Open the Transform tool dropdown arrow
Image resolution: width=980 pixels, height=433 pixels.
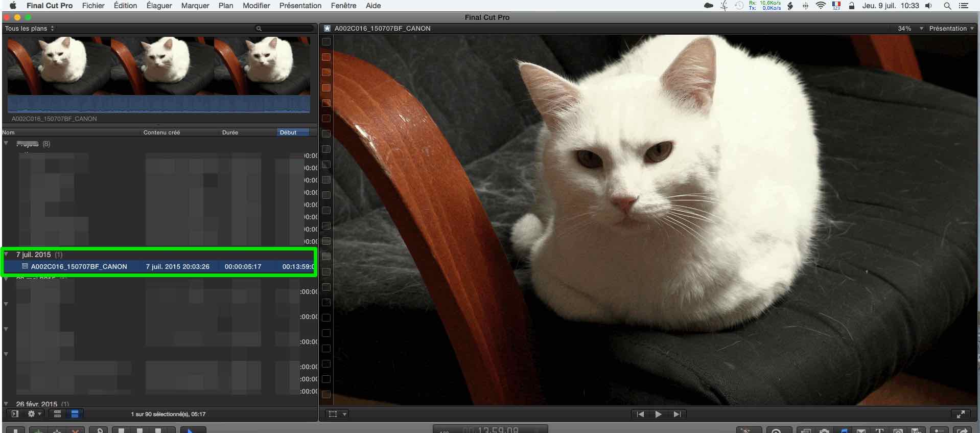345,414
